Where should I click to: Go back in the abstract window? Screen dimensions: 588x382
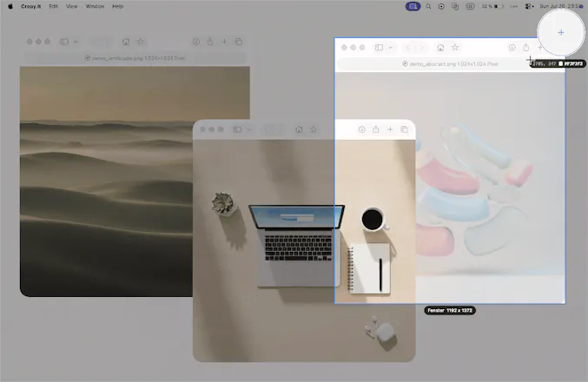coord(408,48)
